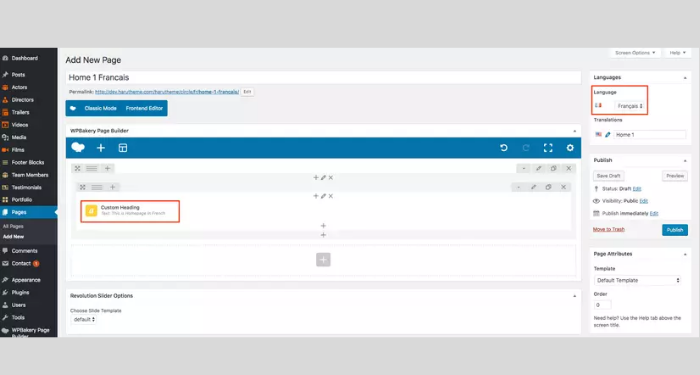Collapse the Publish meta box
The image size is (700, 375).
tap(685, 160)
